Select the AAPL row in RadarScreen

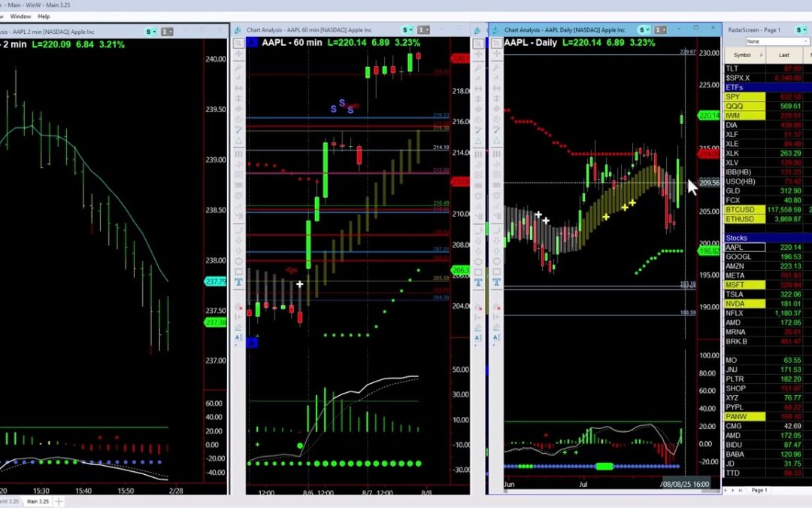pyautogui.click(x=768, y=248)
